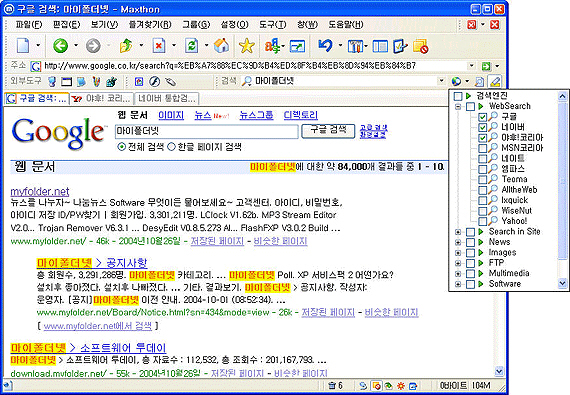Viewport: 570px width, 395px height.
Task: Click the Up one level arrow icon
Action: point(126,46)
